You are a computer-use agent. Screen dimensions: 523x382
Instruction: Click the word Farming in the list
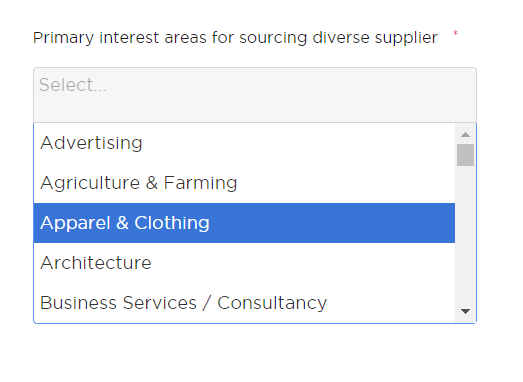click(x=200, y=183)
